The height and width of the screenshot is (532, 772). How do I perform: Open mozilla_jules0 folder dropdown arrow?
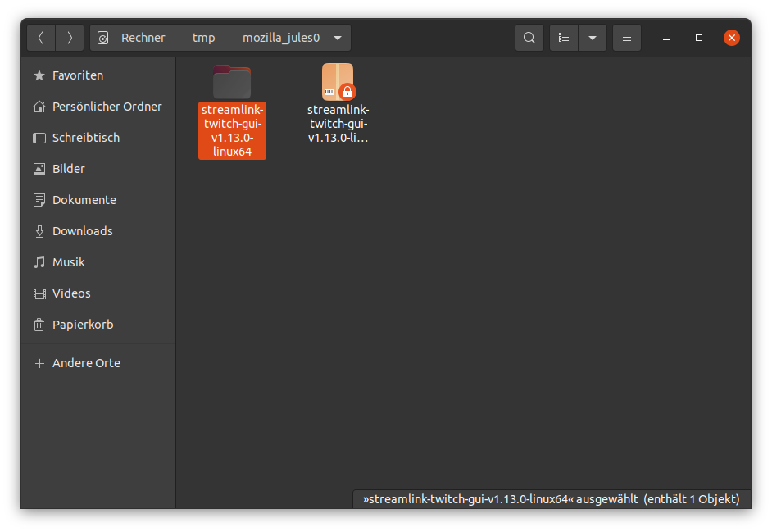[338, 38]
